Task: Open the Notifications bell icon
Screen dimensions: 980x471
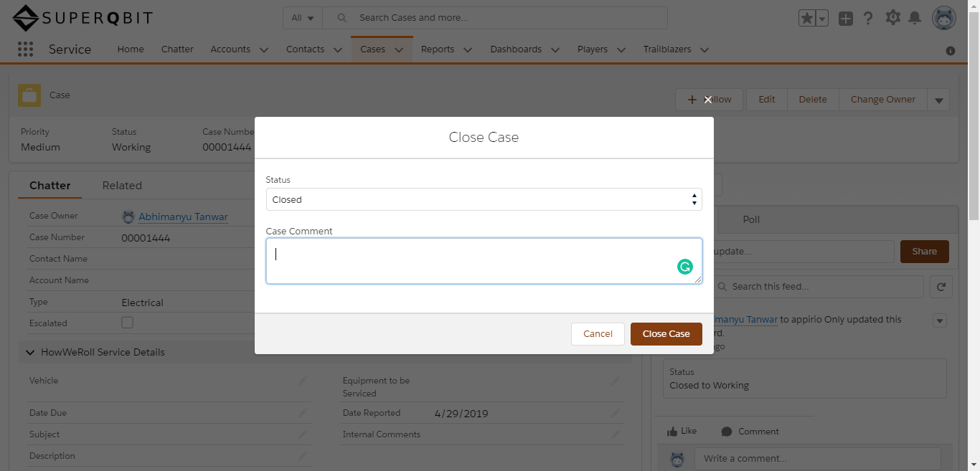Action: (x=915, y=18)
